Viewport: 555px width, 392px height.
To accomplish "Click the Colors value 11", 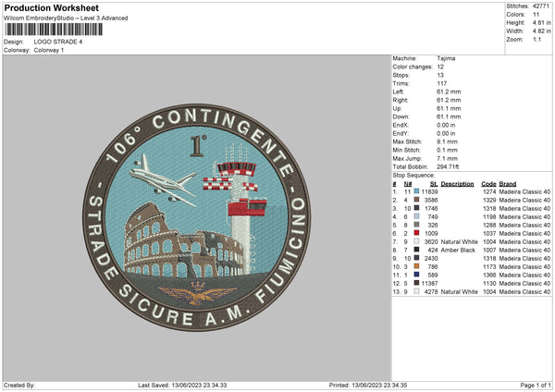I will pos(536,15).
